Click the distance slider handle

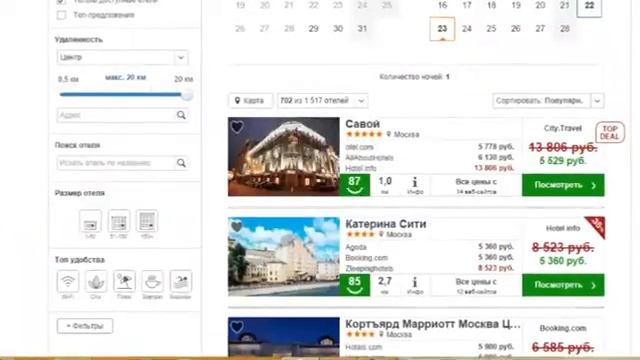tap(187, 95)
